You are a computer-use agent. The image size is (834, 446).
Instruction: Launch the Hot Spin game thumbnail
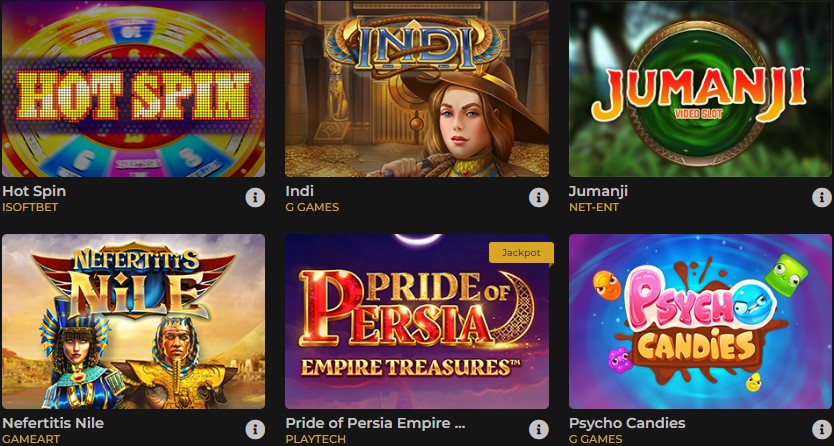134,89
